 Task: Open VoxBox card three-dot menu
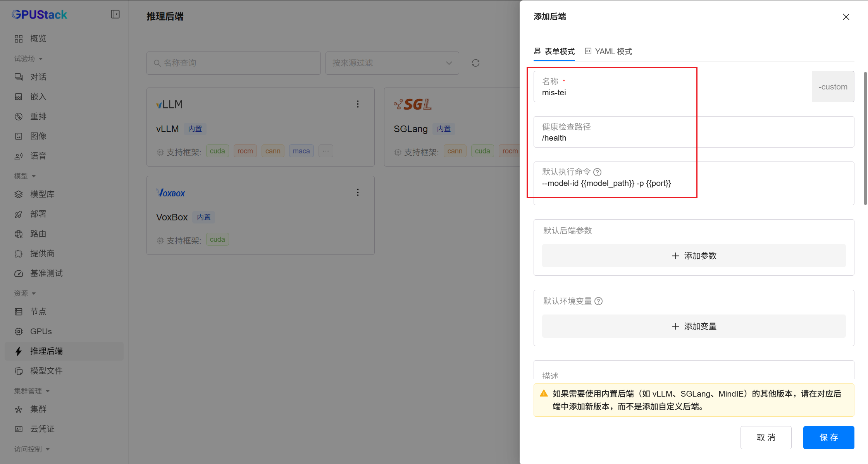tap(358, 192)
